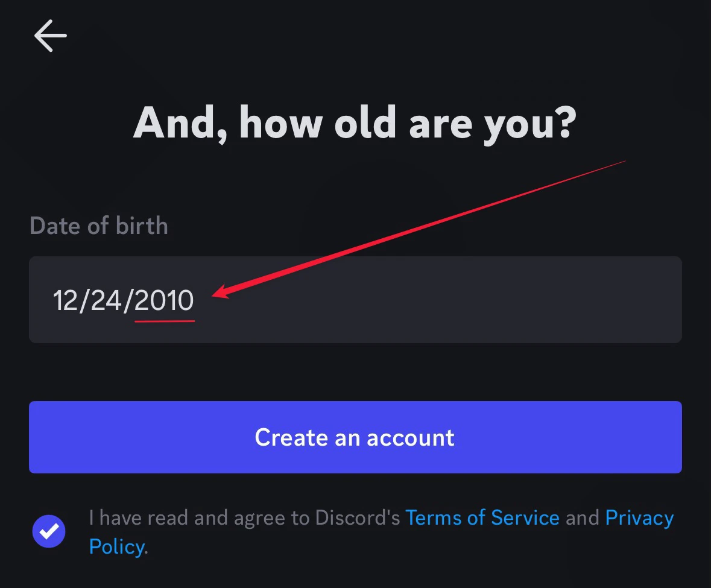
Task: Tap the arrow icon above the heading
Action: click(51, 36)
